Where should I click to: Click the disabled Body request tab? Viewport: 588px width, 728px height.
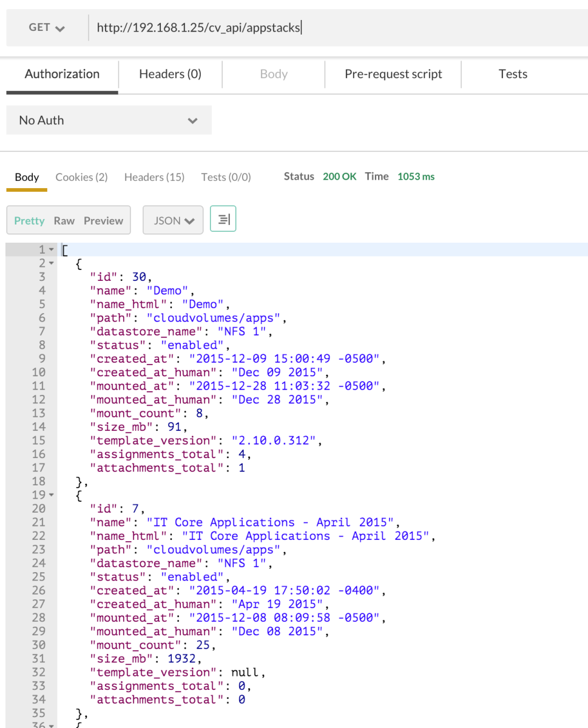click(273, 74)
